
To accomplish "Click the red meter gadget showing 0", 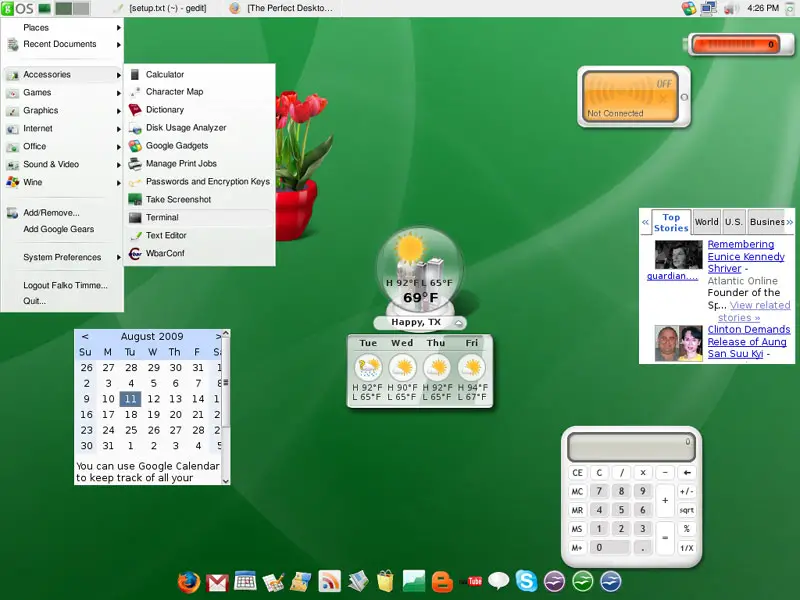I will point(738,45).
